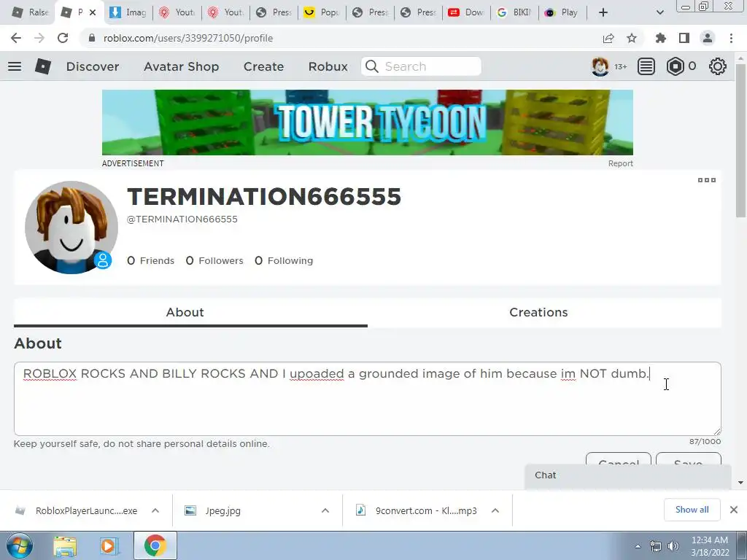The width and height of the screenshot is (747, 560).
Task: View the 0 Following list
Action: pyautogui.click(x=284, y=260)
